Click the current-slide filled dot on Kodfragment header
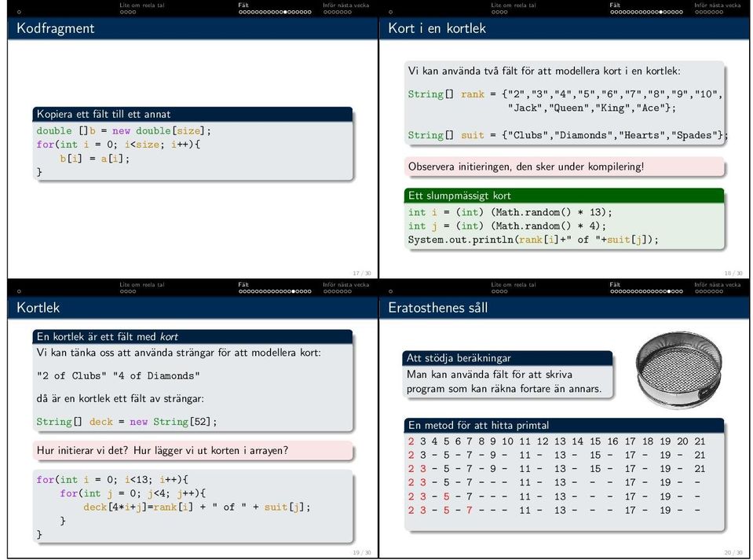This screenshot has width=753, height=560. [287, 12]
